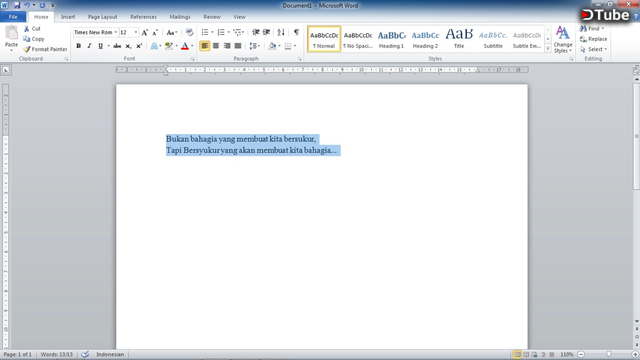This screenshot has width=640, height=360.
Task: Open the Change Case dropdown
Action: pyautogui.click(x=171, y=32)
